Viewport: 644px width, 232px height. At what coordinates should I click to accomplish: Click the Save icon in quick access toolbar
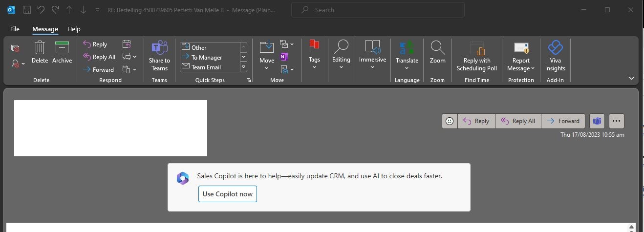point(27,10)
